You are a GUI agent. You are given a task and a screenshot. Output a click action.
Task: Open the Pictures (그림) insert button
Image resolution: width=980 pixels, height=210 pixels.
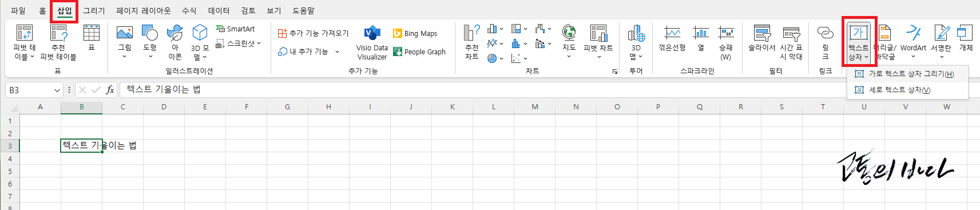tap(124, 42)
